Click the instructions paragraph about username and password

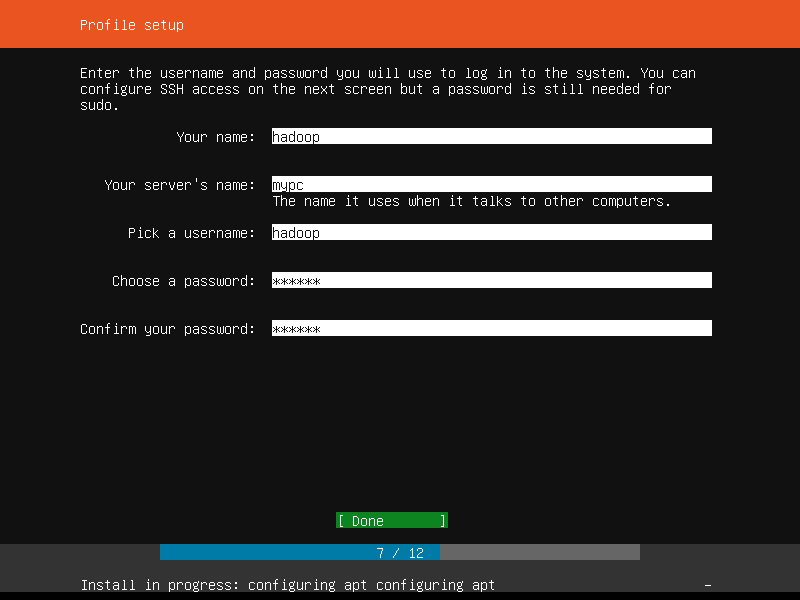point(388,89)
